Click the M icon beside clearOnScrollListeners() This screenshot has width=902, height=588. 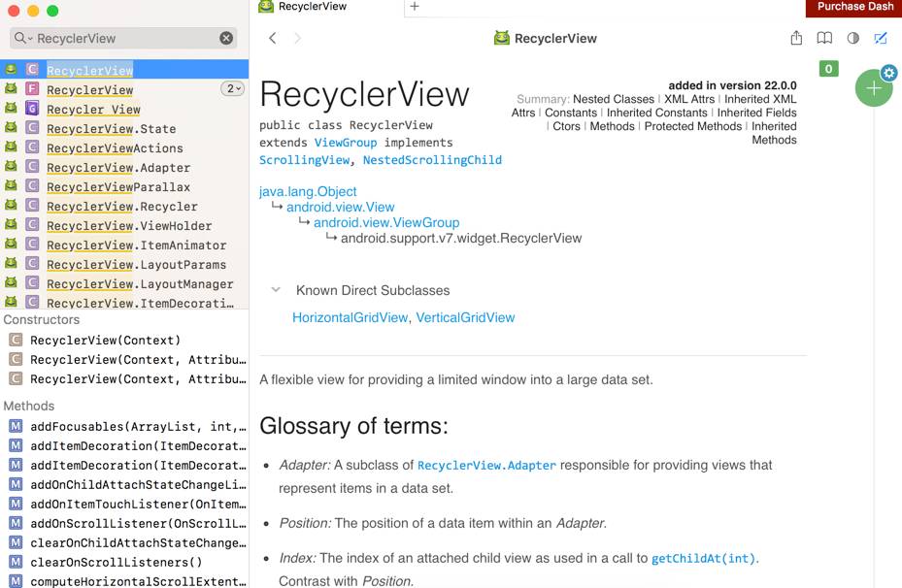16,562
